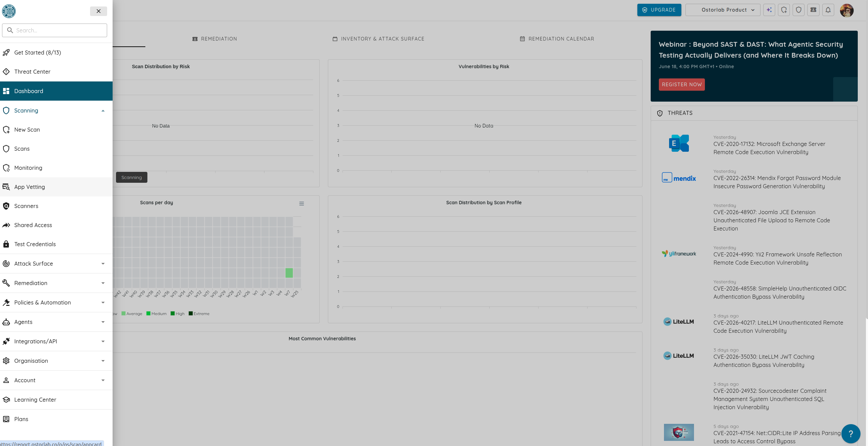The width and height of the screenshot is (868, 446).
Task: Open Scans per day chart menu
Action: (302, 204)
